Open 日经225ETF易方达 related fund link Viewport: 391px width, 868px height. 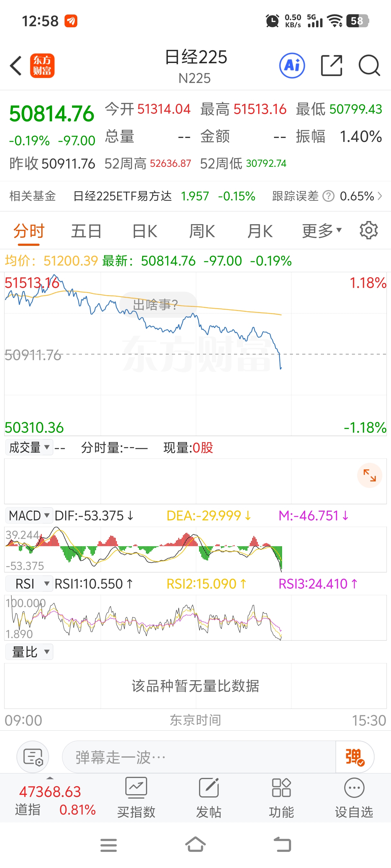tap(123, 196)
